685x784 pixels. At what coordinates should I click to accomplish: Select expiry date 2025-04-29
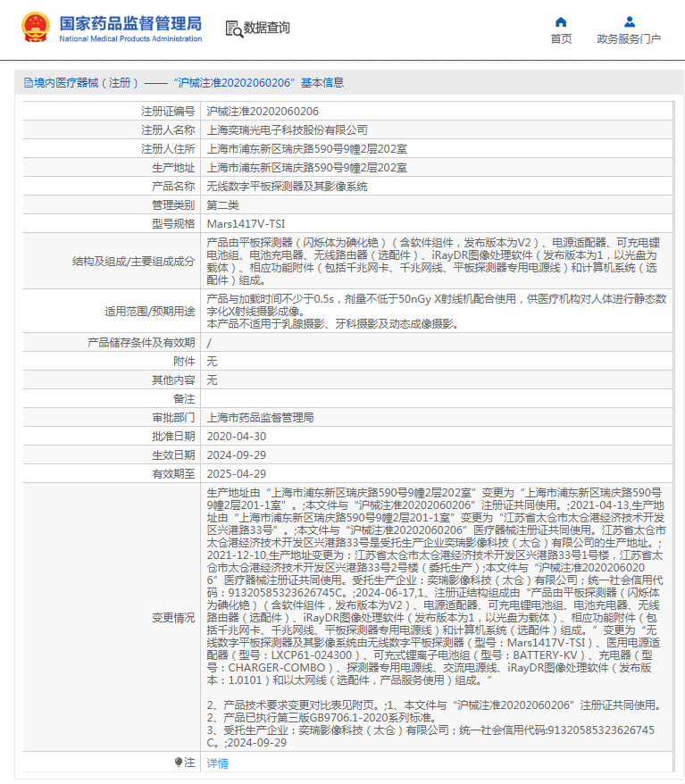[x=237, y=473]
